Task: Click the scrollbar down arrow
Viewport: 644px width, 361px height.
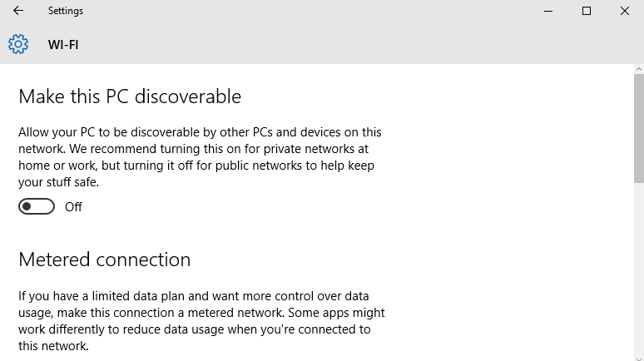Action: click(639, 359)
